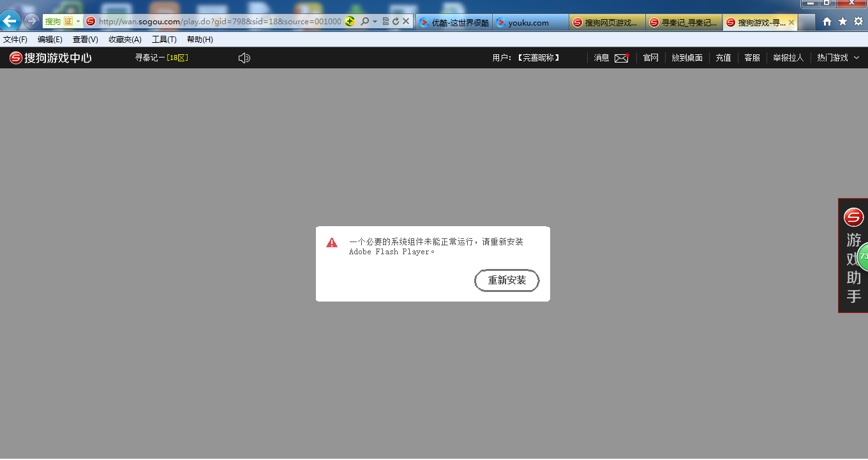The width and height of the screenshot is (868, 460).
Task: Stop loading via the X icon
Action: pyautogui.click(x=406, y=20)
